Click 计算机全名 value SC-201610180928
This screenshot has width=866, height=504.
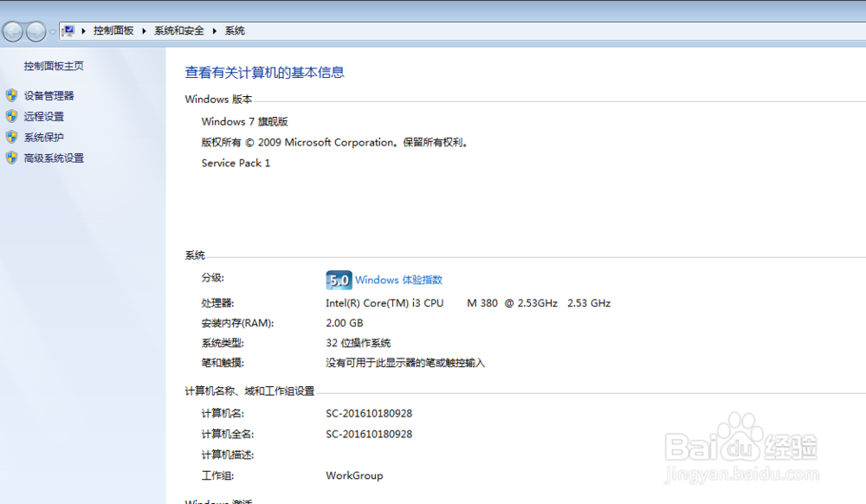click(369, 435)
